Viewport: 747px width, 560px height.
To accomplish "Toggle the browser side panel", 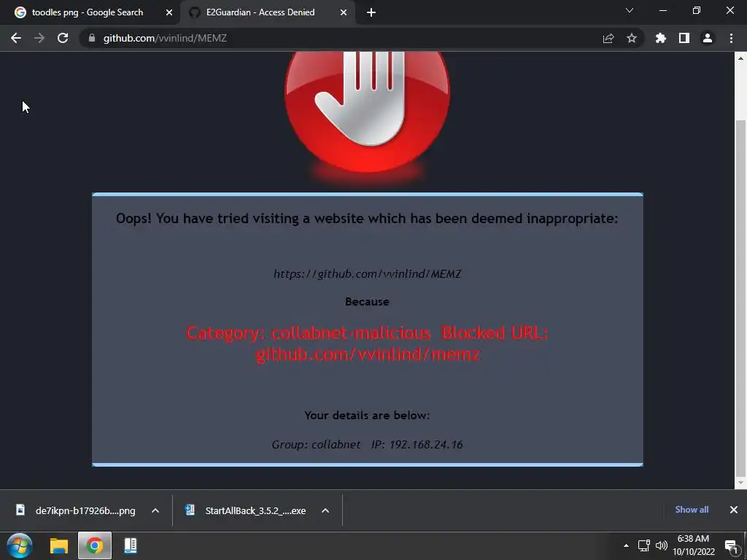I will point(684,38).
